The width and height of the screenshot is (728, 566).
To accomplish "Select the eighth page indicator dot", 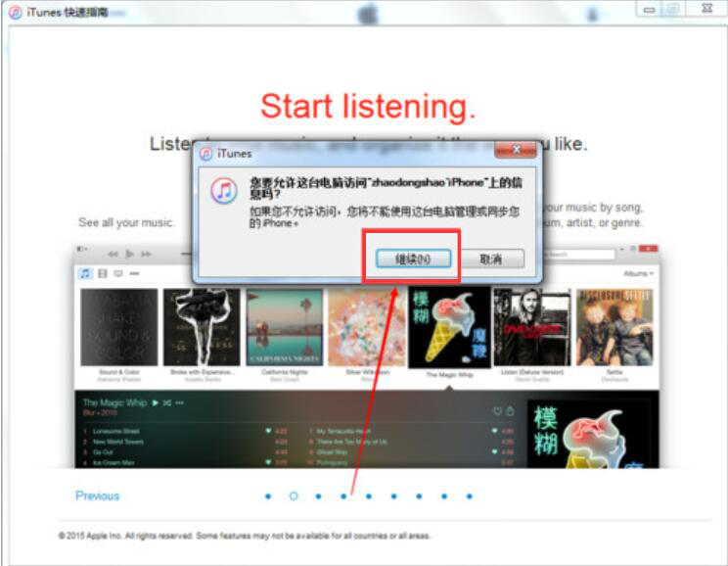I will click(444, 496).
